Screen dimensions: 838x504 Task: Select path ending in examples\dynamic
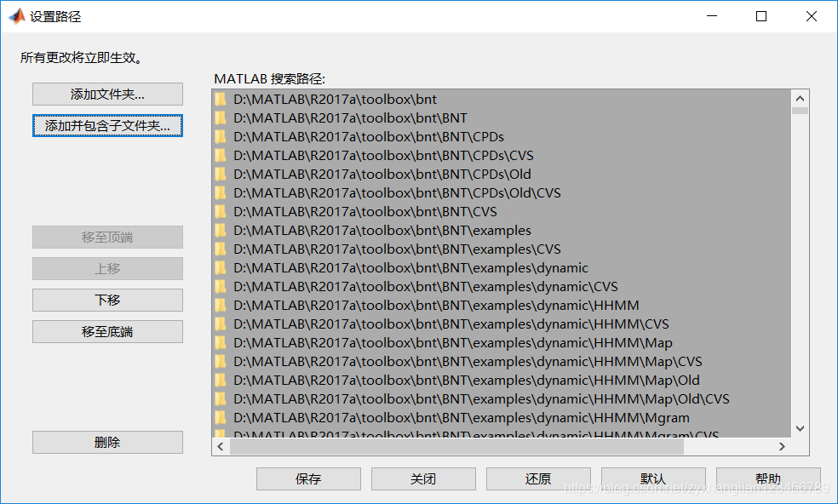tap(411, 268)
